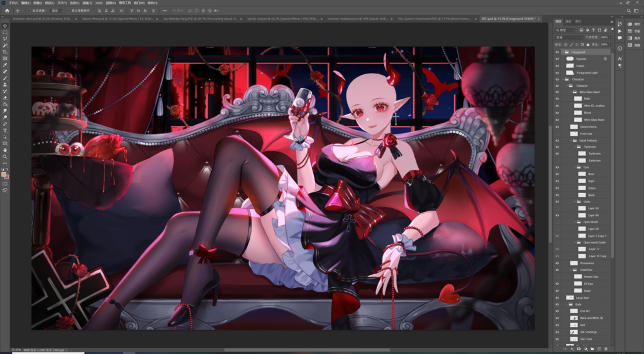Switch to the 通道 Channels panel tab
This screenshot has height=354, width=644.
tap(569, 21)
